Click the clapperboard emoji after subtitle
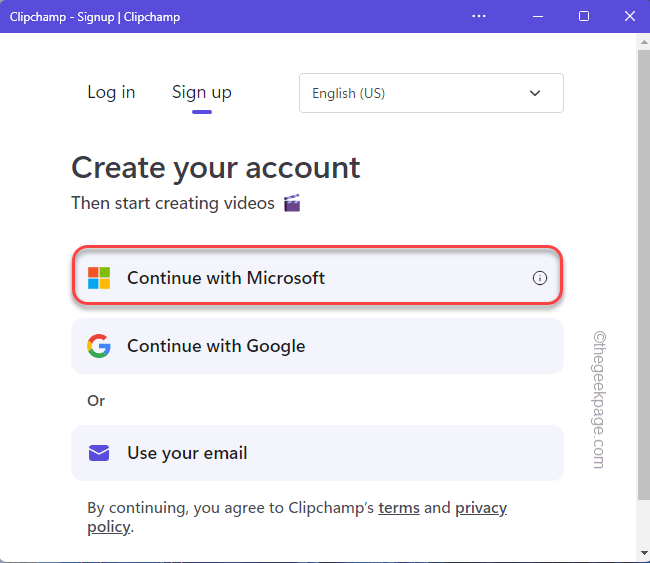Image resolution: width=650 pixels, height=563 pixels. [x=292, y=203]
